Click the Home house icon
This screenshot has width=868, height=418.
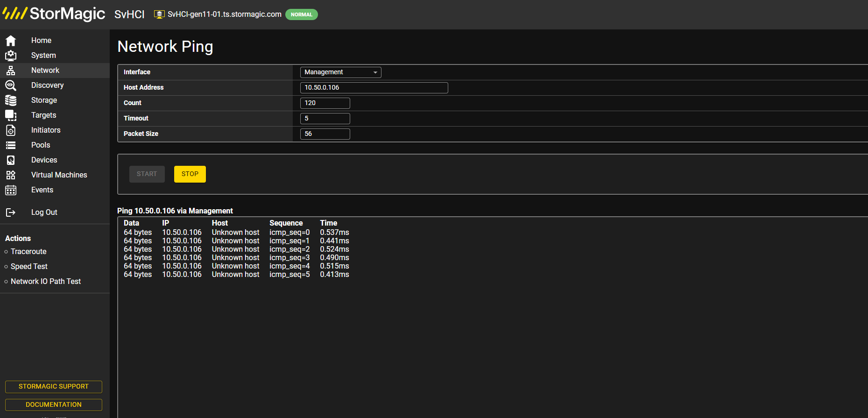point(11,41)
